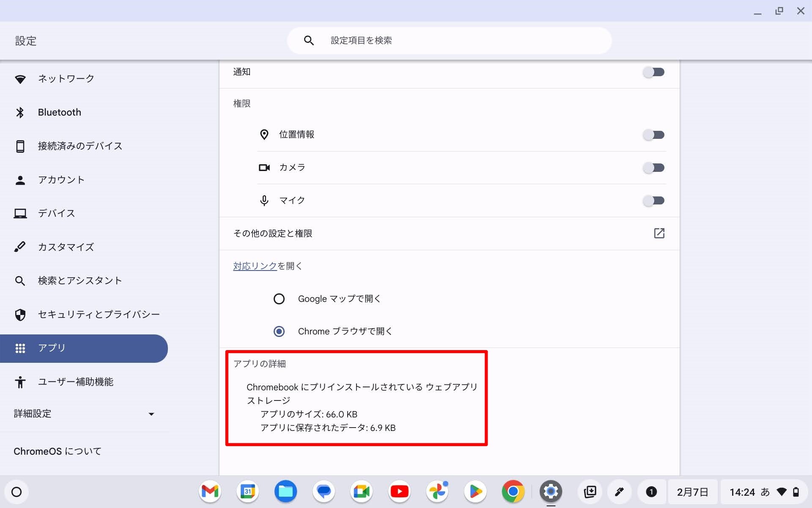
Task: Open the 2月7日 calendar date tray
Action: [692, 492]
